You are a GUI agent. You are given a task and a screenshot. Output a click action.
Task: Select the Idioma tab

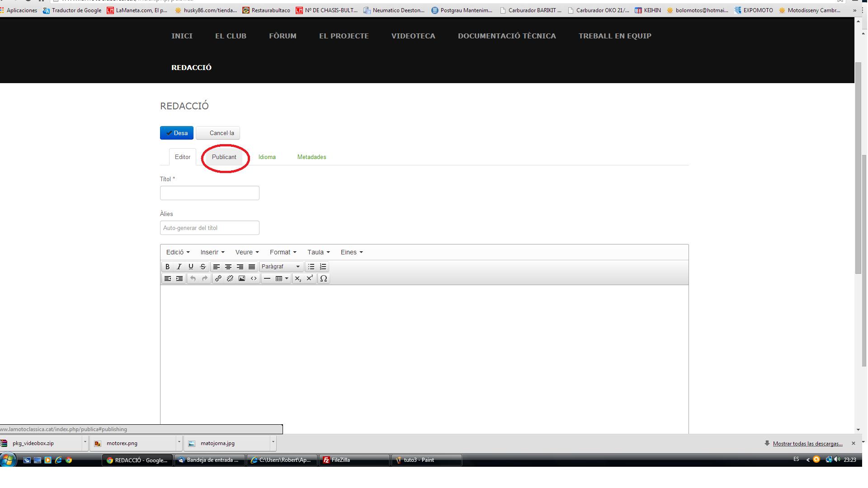click(x=266, y=157)
